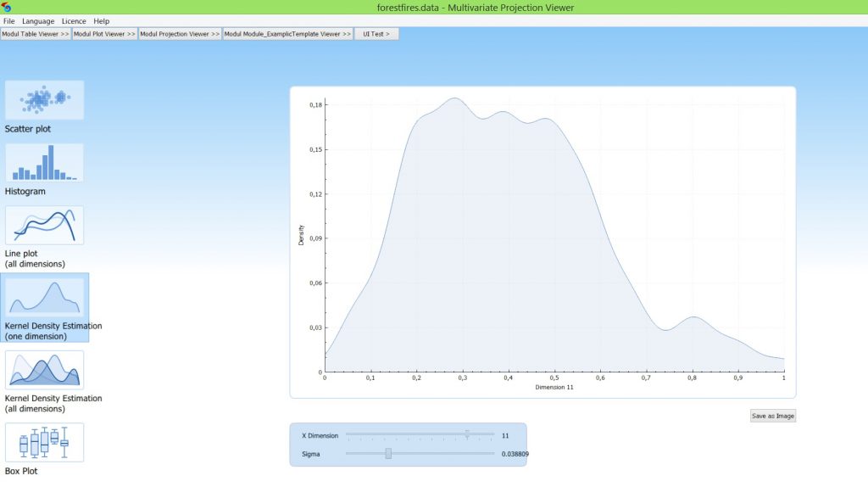Image resolution: width=868 pixels, height=498 pixels.
Task: Select the Scatter plot icon
Action: tap(44, 100)
